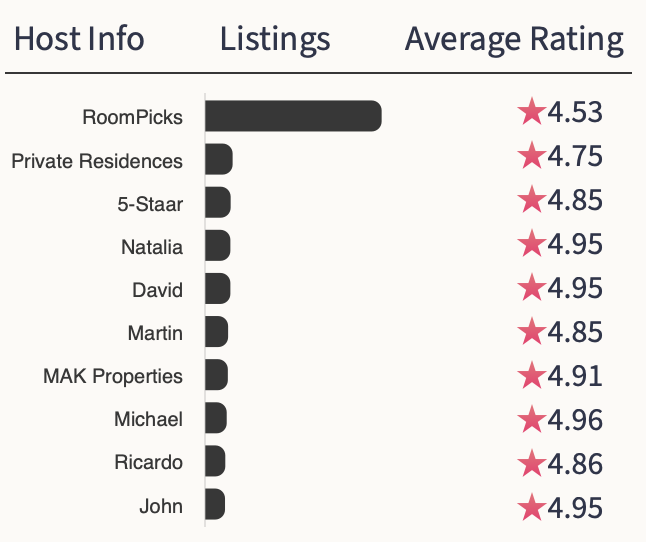The image size is (646, 542).
Task: Click the star beside MAK Properties' 4.91 rating
Action: tap(531, 375)
